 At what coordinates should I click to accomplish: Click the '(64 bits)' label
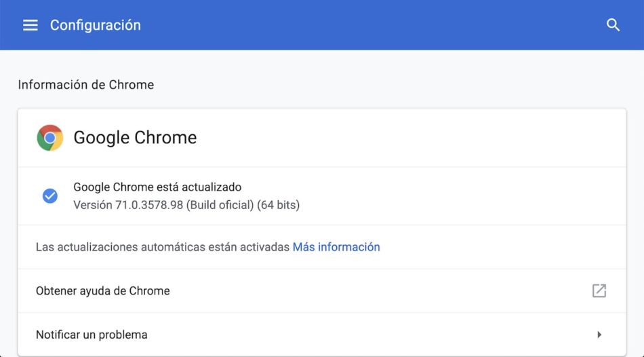(x=278, y=204)
